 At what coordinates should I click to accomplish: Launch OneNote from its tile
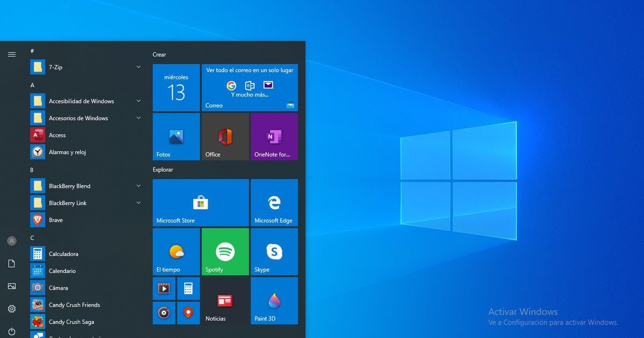point(274,136)
